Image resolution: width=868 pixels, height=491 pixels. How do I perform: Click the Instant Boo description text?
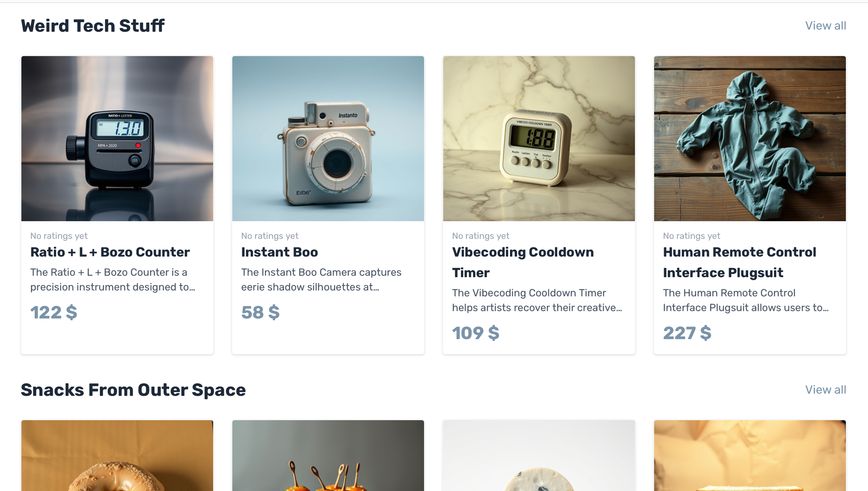(x=321, y=280)
